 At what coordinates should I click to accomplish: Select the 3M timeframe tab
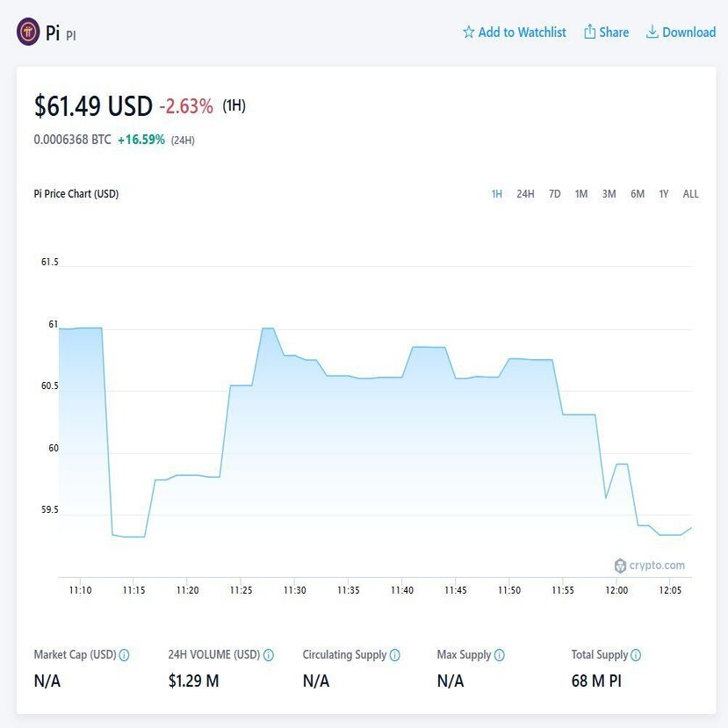[609, 194]
